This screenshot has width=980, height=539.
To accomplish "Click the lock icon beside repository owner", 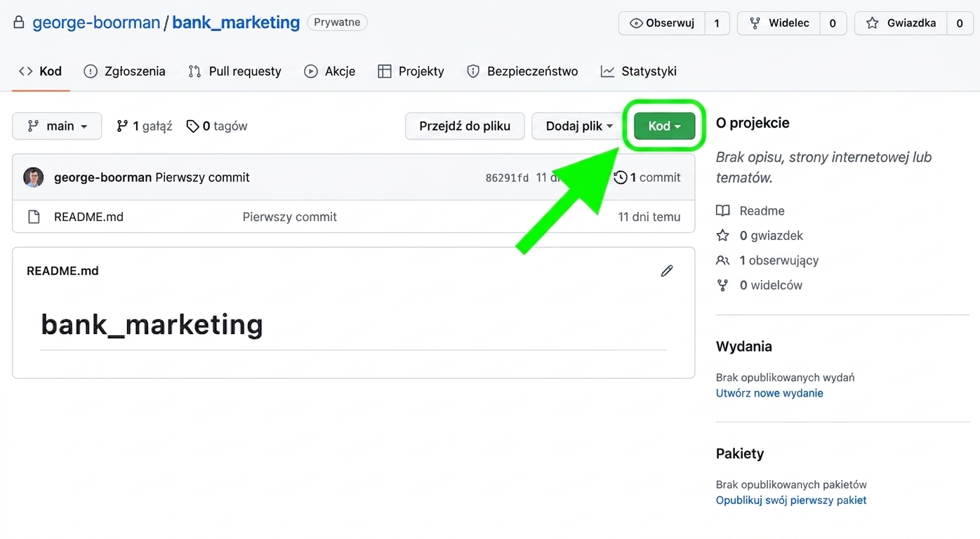I will pos(19,22).
